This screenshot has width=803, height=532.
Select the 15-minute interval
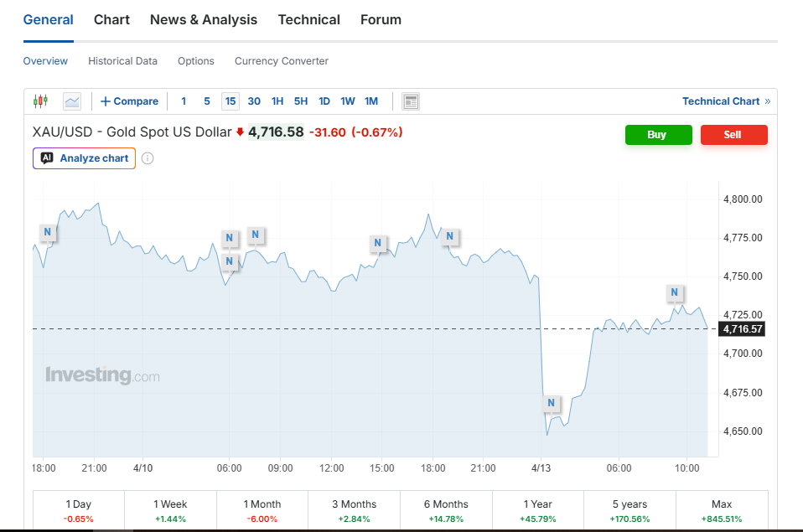pos(231,101)
